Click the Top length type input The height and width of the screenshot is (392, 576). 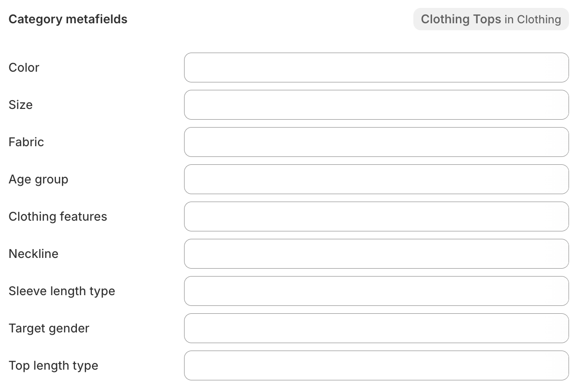pos(377,365)
